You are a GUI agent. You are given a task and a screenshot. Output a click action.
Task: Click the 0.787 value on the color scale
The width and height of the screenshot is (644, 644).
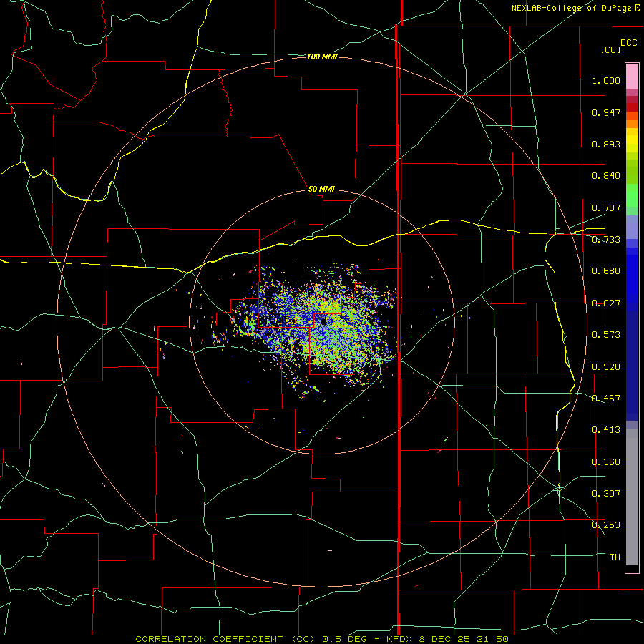coord(606,208)
